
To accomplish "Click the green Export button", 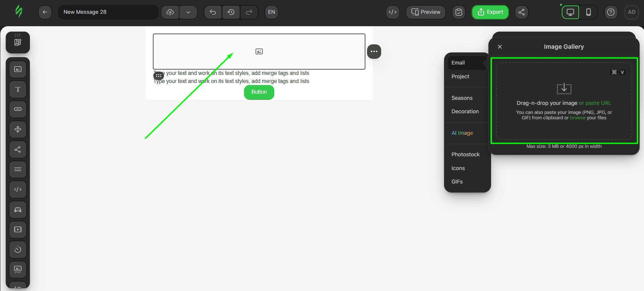I will tap(490, 12).
